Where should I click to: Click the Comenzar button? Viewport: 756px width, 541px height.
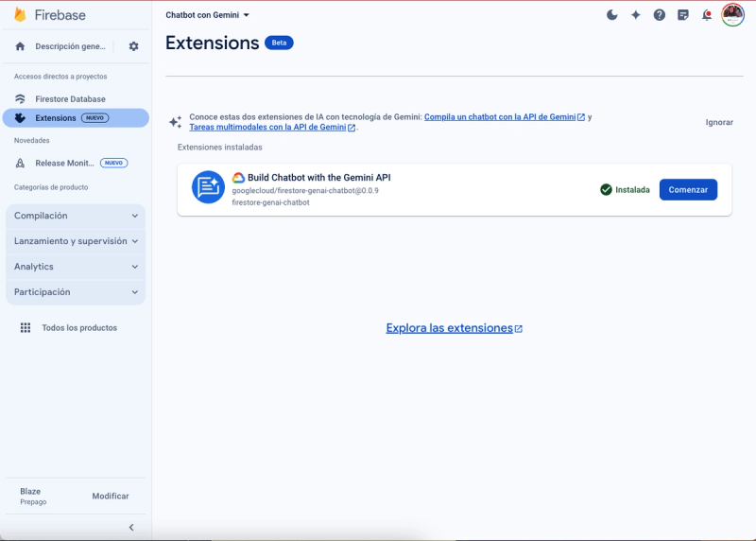(688, 190)
